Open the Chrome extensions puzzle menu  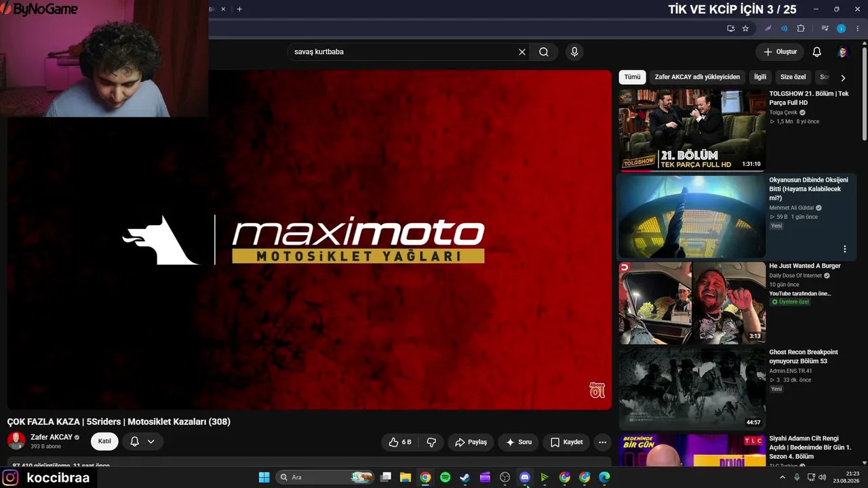point(801,28)
